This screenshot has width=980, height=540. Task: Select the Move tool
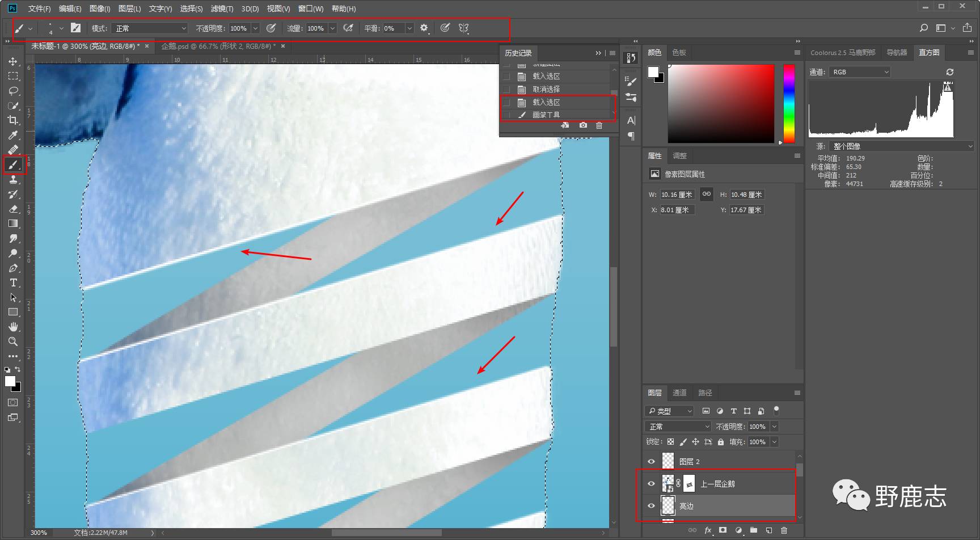(x=13, y=61)
